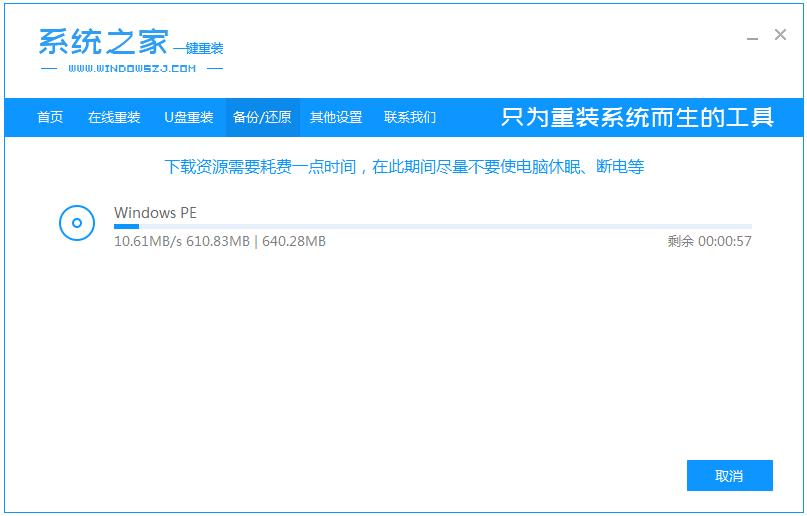Open the 首页 tab

[50, 117]
